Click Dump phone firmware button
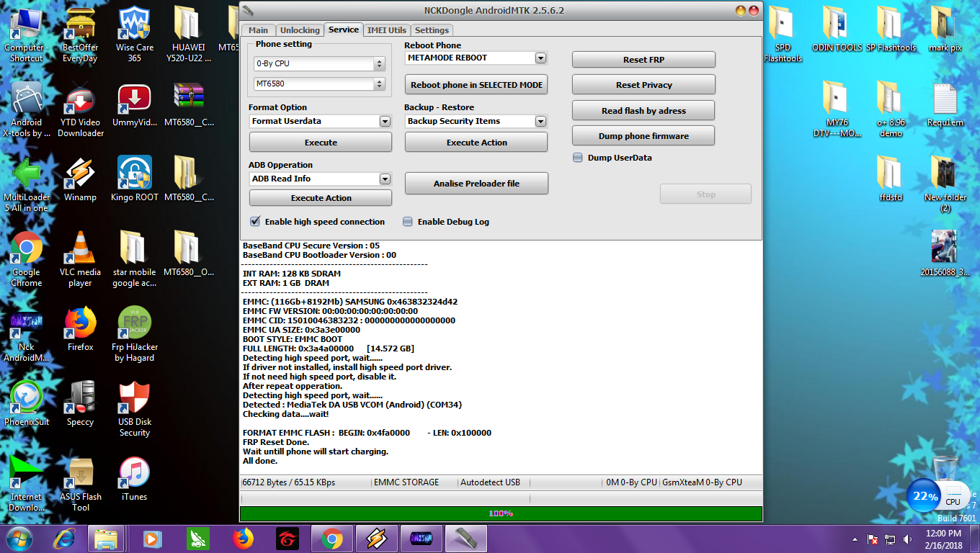This screenshot has height=553, width=980. (643, 135)
